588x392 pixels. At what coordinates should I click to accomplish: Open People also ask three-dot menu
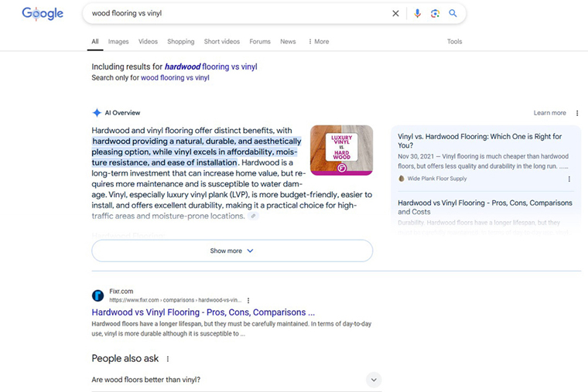(168, 359)
